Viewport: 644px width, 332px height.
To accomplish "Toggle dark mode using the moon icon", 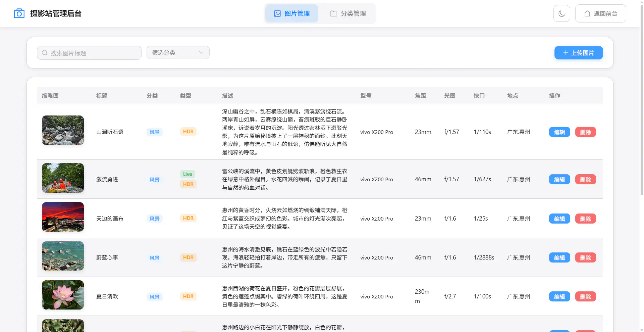I will pyautogui.click(x=561, y=13).
